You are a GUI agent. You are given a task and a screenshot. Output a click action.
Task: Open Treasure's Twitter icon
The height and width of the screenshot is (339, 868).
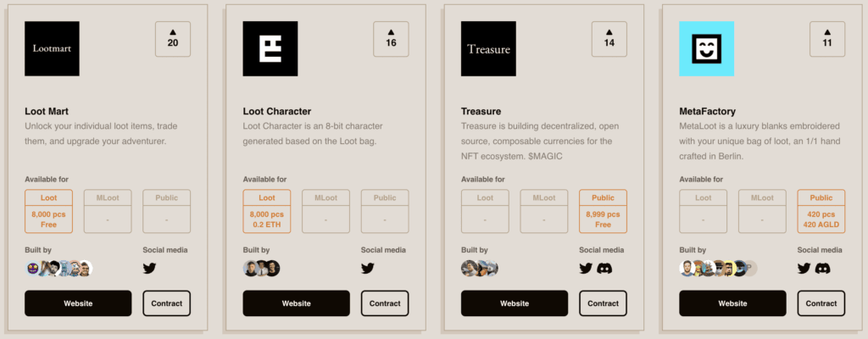(586, 269)
